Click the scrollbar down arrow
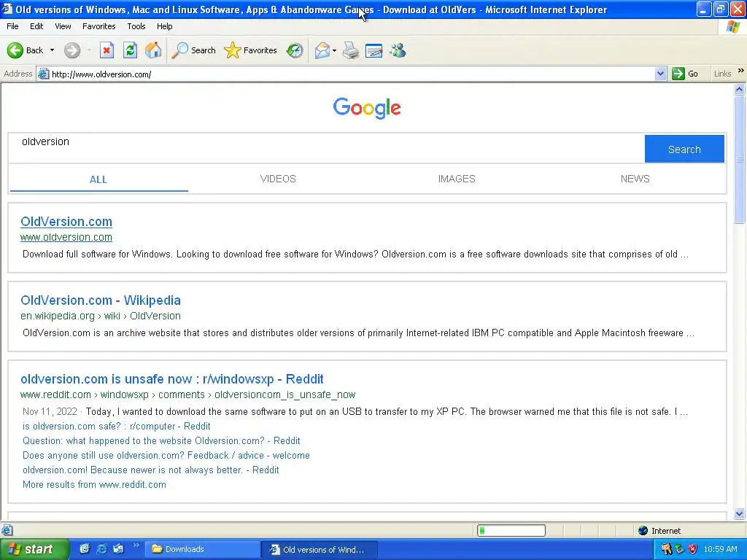 coord(740,513)
